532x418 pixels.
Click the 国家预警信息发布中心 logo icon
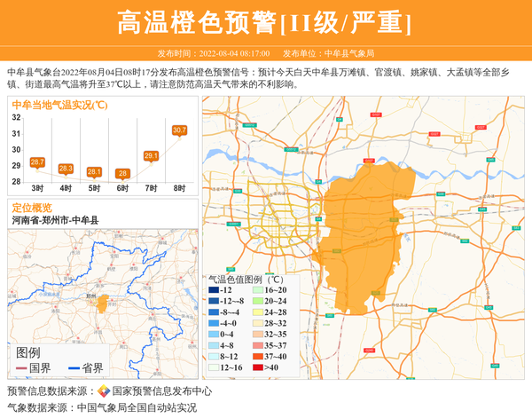coord(104,391)
